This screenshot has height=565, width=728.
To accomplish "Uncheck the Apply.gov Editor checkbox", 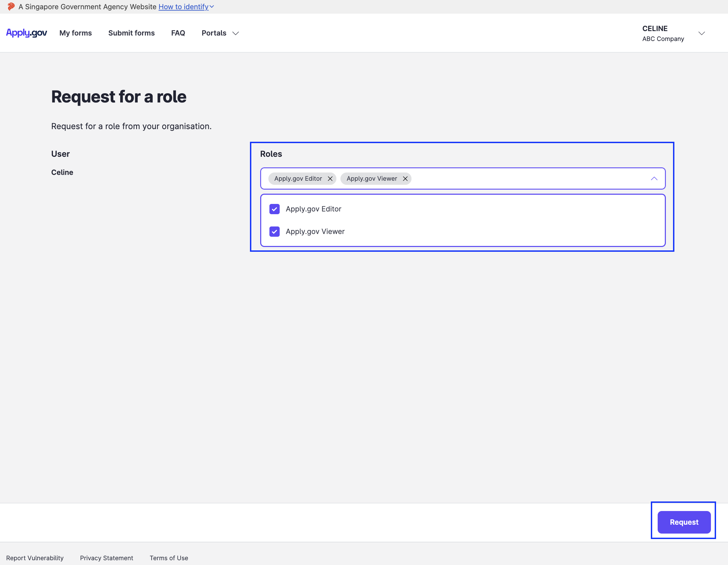I will 275,209.
